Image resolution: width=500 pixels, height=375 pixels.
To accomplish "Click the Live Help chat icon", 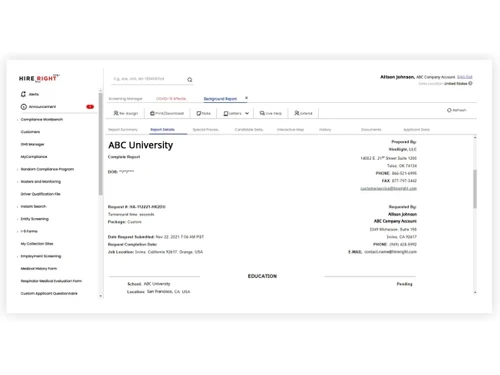I will point(262,113).
